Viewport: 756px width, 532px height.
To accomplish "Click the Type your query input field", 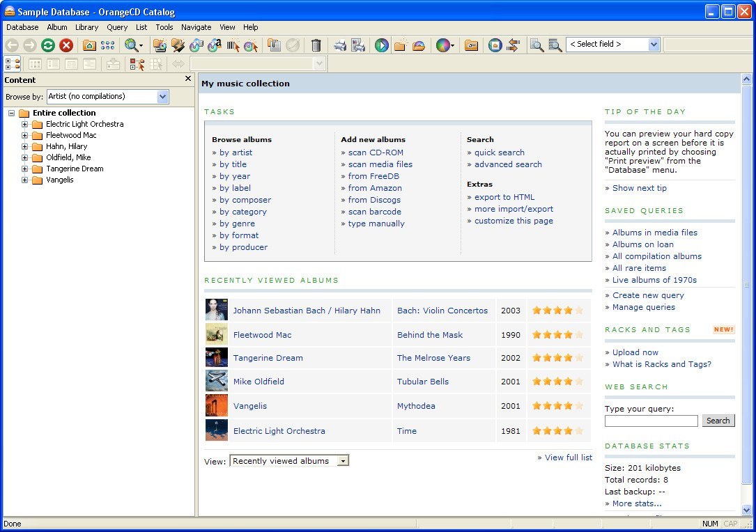I will pos(651,421).
